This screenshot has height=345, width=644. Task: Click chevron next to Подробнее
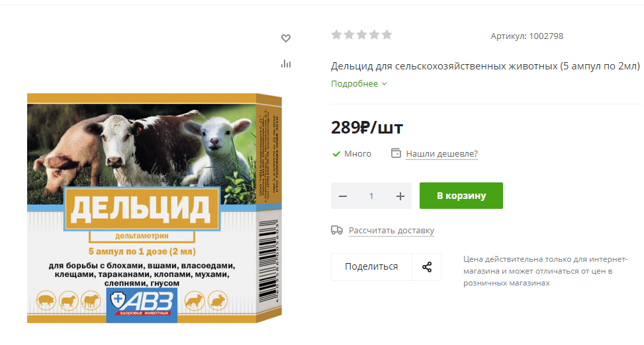[x=384, y=84]
